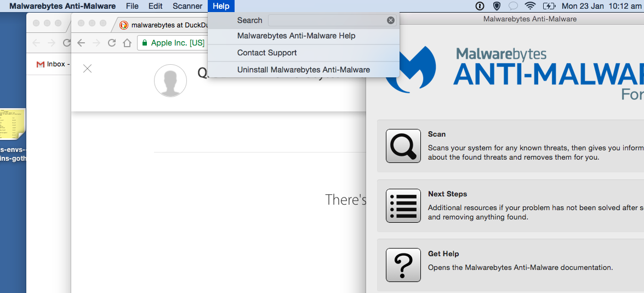The height and width of the screenshot is (293, 644).
Task: Open the 1Password menu bar icon
Action: pyautogui.click(x=480, y=6)
